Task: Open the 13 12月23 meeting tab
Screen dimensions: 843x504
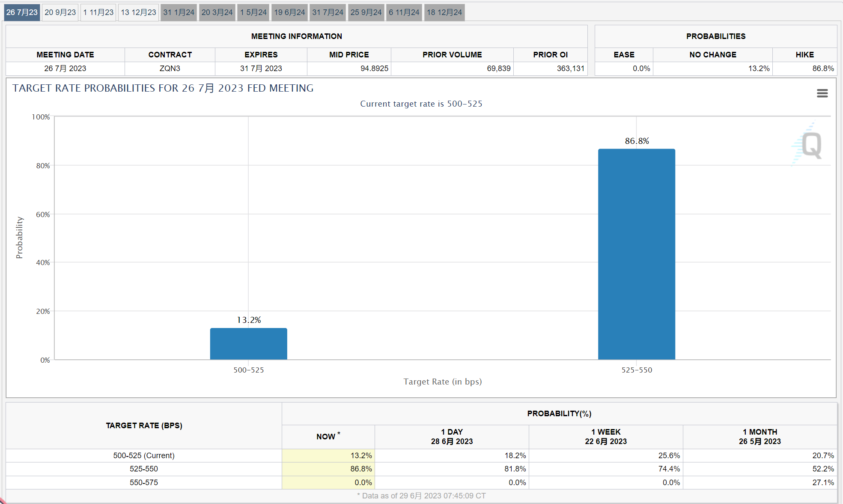Action: (138, 12)
